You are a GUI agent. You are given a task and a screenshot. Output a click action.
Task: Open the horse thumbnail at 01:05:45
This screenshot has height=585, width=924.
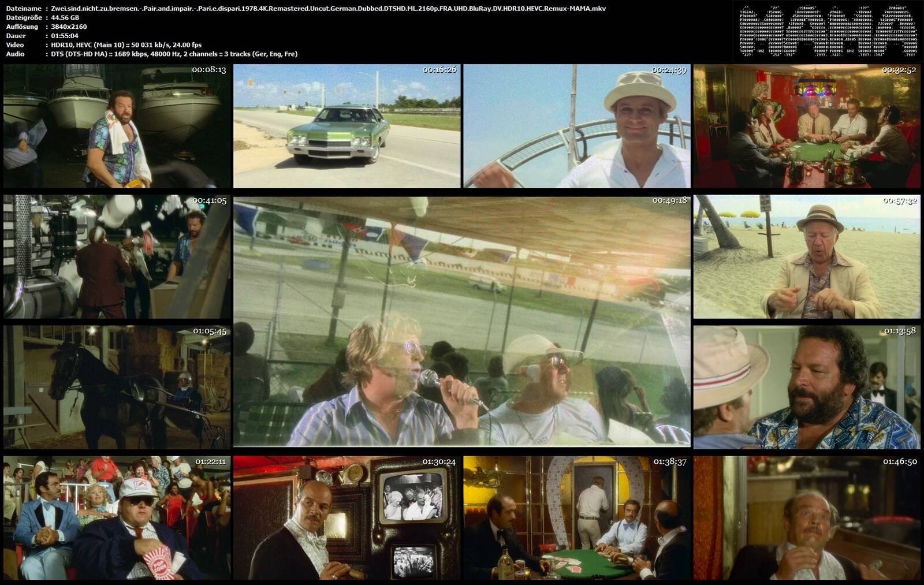click(117, 387)
